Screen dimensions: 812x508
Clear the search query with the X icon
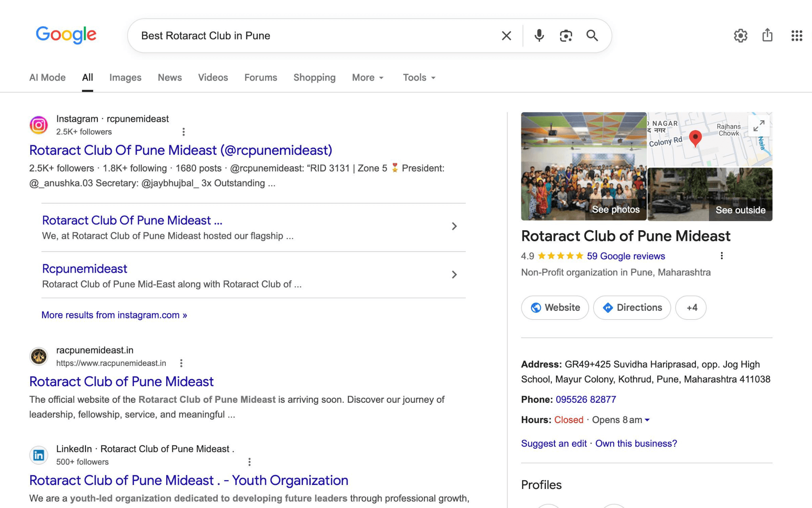click(x=506, y=36)
